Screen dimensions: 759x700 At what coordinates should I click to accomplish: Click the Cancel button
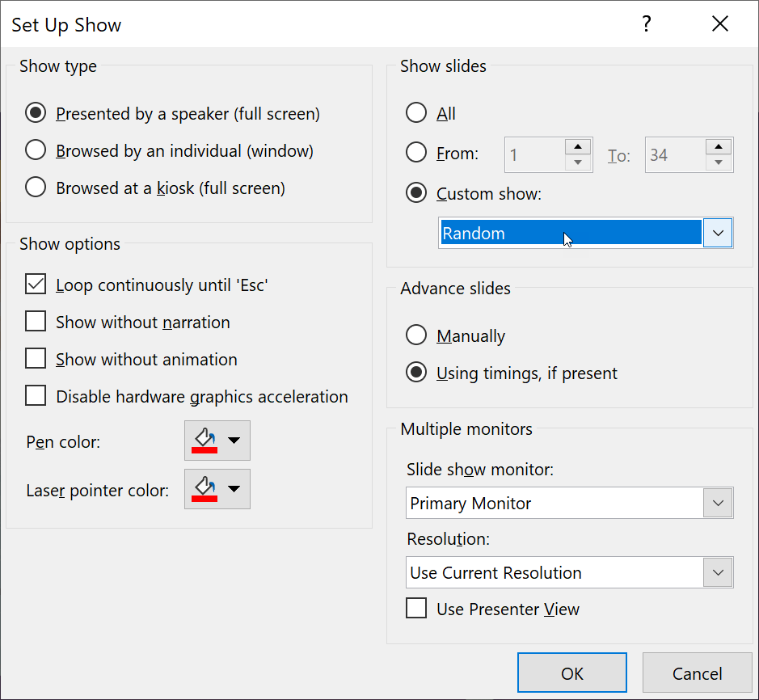point(697,673)
